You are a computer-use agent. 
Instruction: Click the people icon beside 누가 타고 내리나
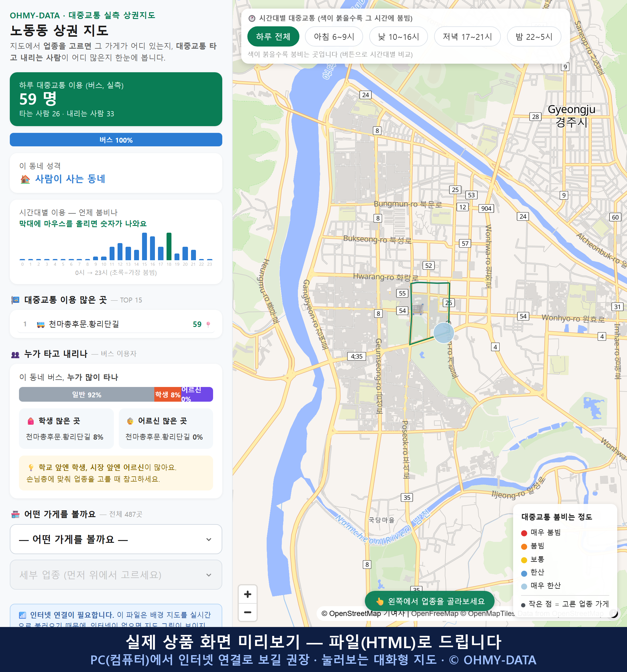pos(15,354)
